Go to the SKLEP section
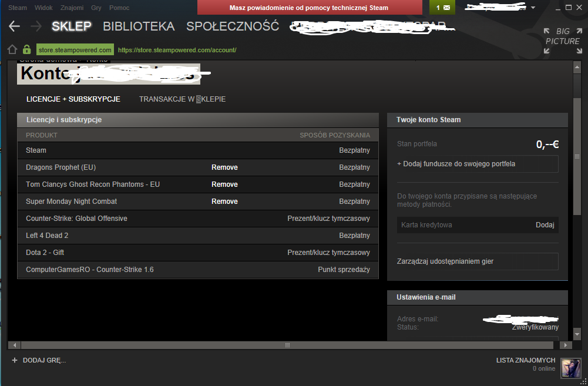Screen dimensions: 588x386 click(x=71, y=26)
